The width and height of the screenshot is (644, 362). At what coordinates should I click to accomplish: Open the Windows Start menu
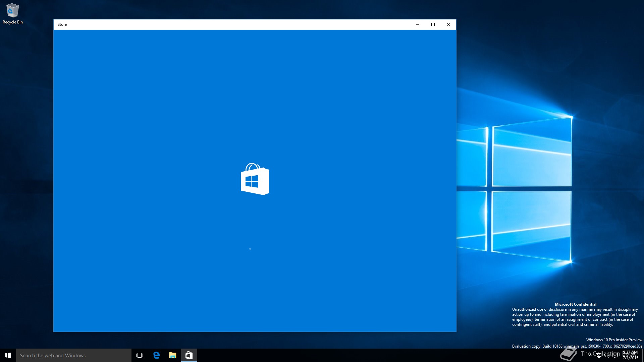(8, 355)
